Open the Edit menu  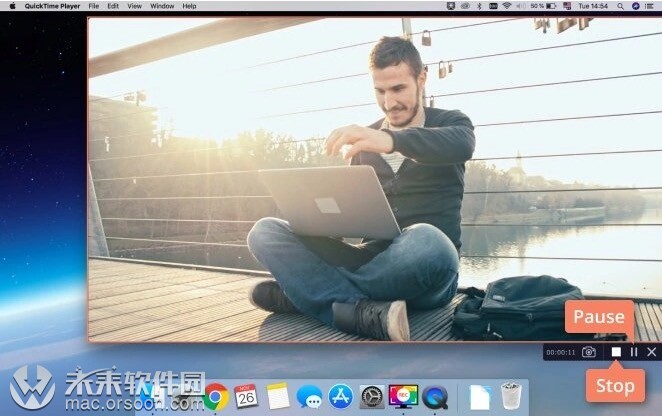[x=113, y=6]
